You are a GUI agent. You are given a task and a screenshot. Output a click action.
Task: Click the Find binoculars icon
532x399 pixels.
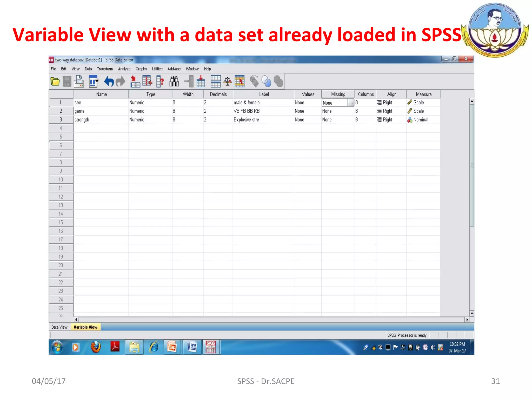point(174,81)
